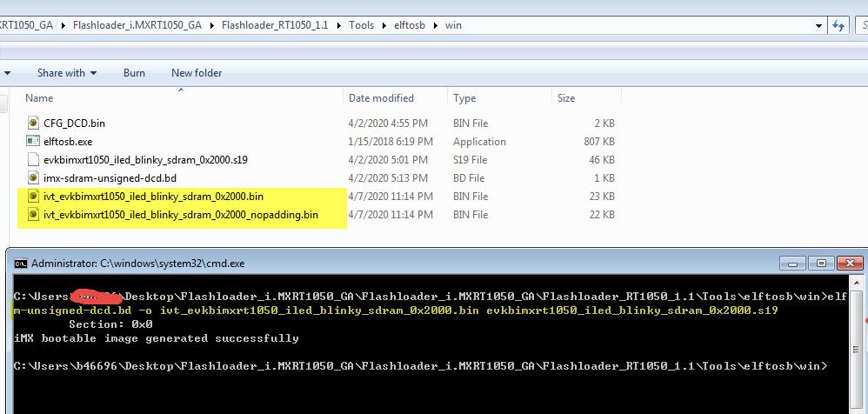Expand arrow after elftosb breadcrumb

(435, 25)
